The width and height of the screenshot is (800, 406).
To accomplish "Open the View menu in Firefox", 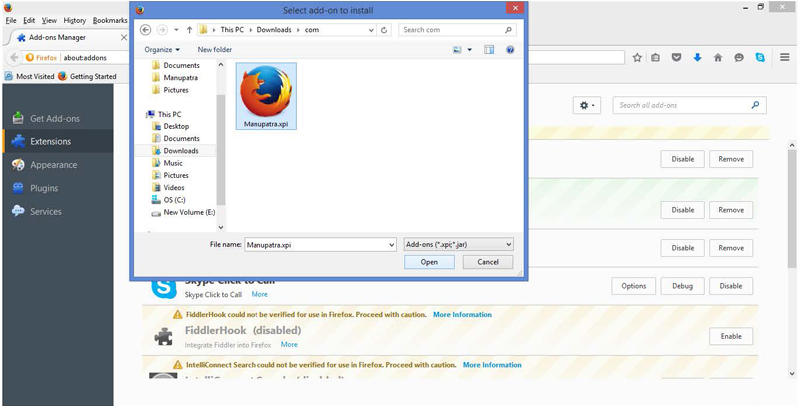I will pos(49,20).
